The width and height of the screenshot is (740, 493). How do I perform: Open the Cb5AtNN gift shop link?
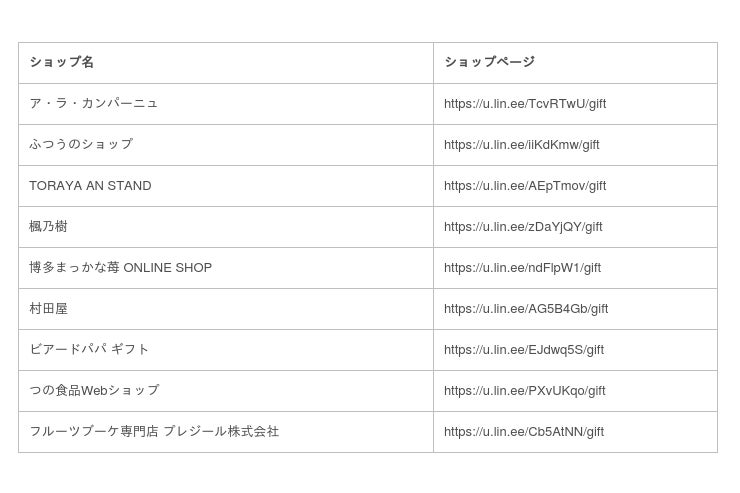tap(524, 432)
